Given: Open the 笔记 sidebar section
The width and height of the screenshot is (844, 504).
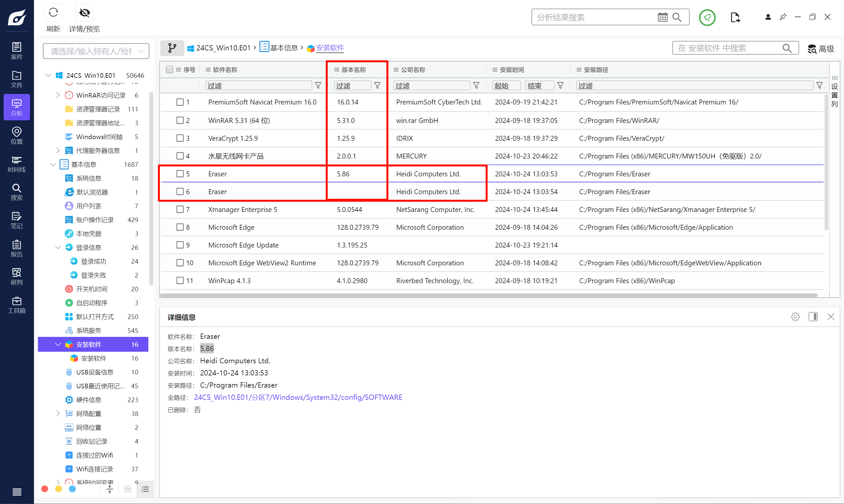Looking at the screenshot, I should tap(16, 220).
